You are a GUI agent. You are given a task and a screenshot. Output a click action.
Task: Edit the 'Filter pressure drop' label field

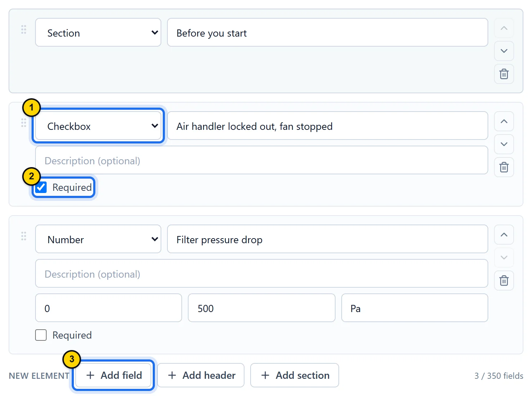pos(328,239)
